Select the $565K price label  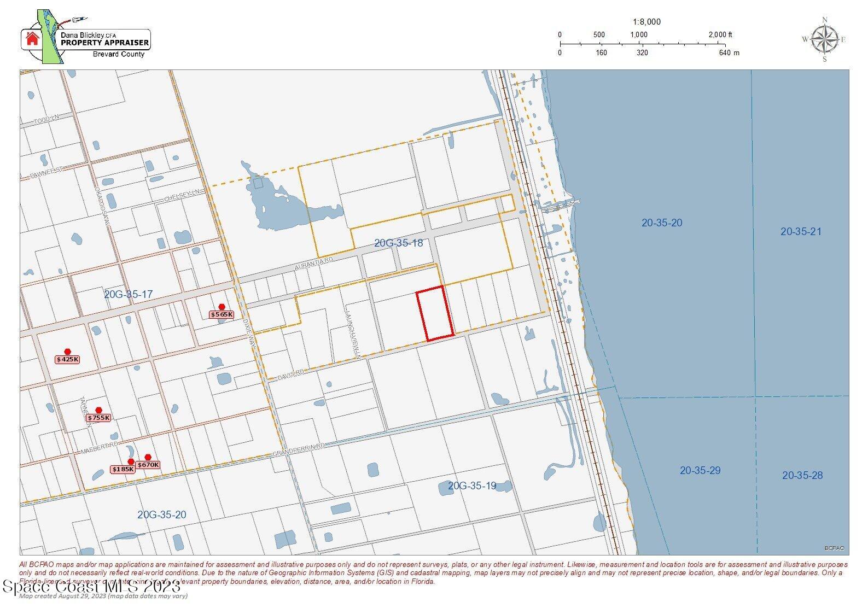pos(222,314)
